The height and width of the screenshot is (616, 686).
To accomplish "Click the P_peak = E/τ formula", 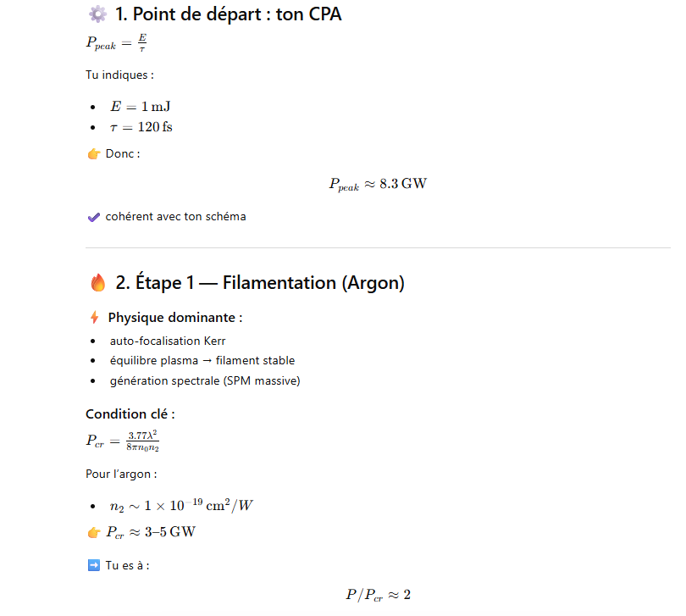I will pyautogui.click(x=117, y=42).
